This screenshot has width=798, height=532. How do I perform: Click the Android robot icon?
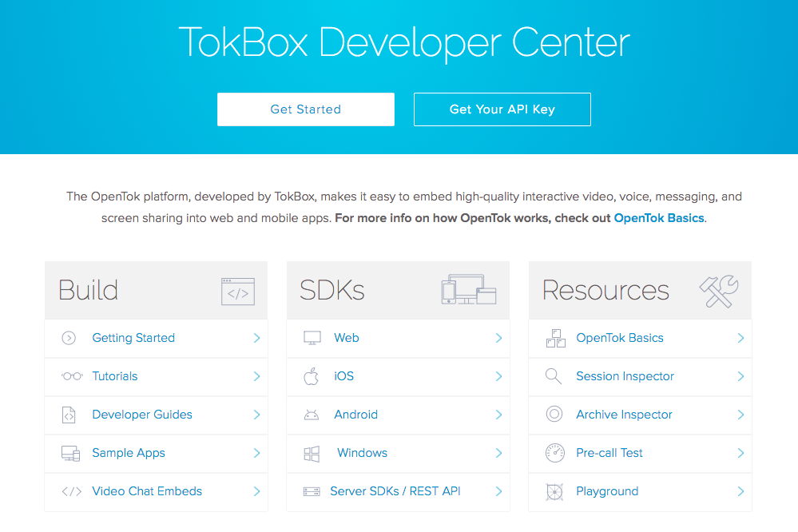click(312, 415)
